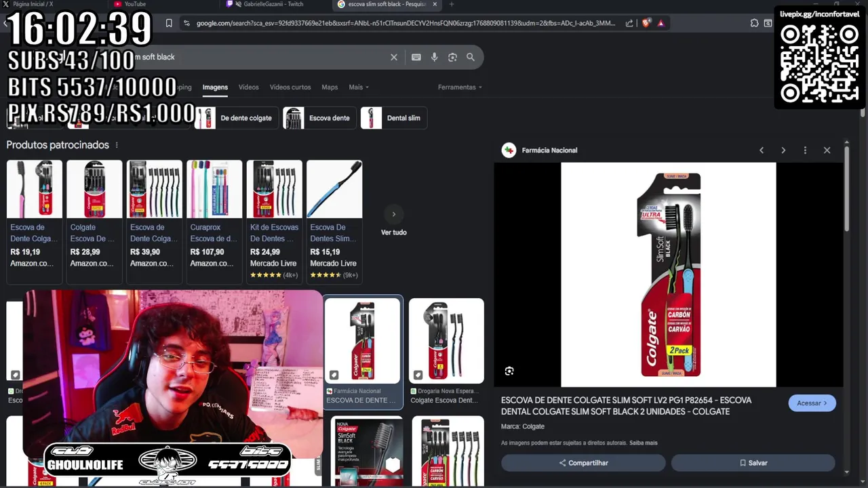The width and height of the screenshot is (868, 488).
Task: Open three-dot menu in image preview panel
Action: 805,150
